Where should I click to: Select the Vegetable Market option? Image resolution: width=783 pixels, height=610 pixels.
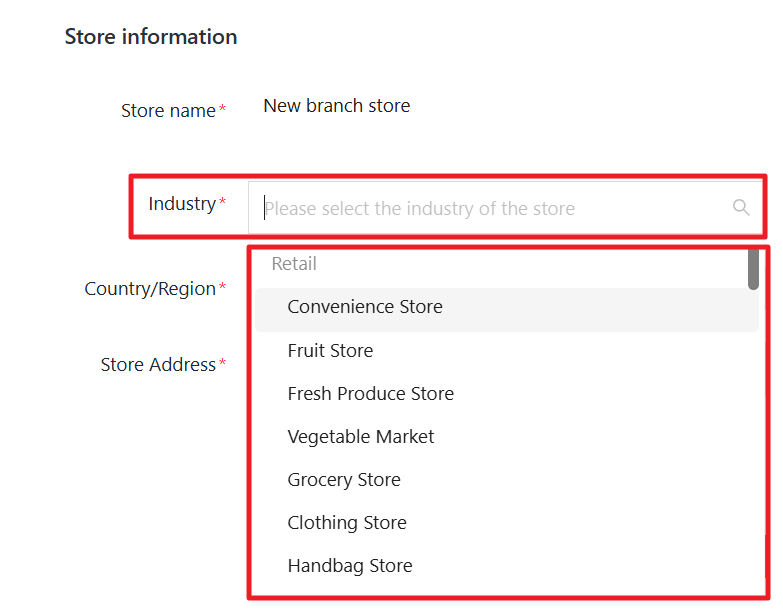(361, 437)
